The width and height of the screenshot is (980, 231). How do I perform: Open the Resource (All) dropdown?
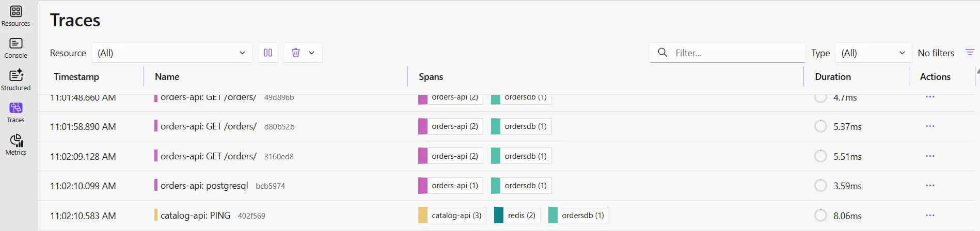click(x=171, y=53)
